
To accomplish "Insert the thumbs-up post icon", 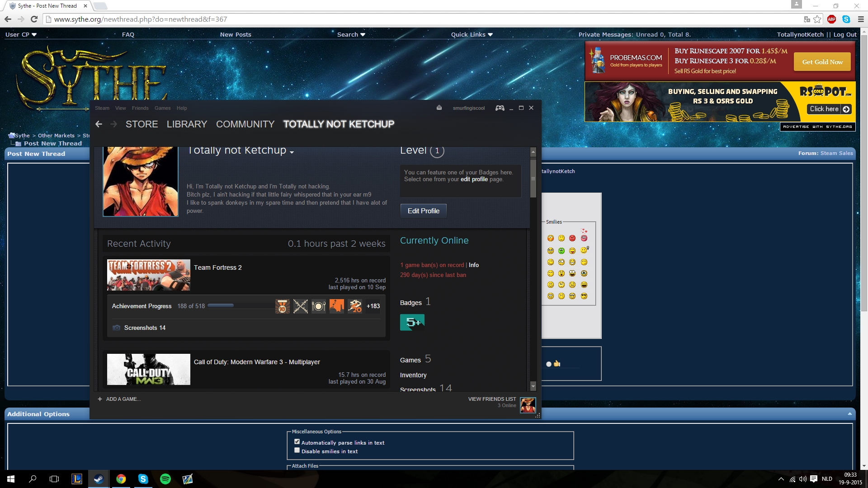I will [557, 364].
